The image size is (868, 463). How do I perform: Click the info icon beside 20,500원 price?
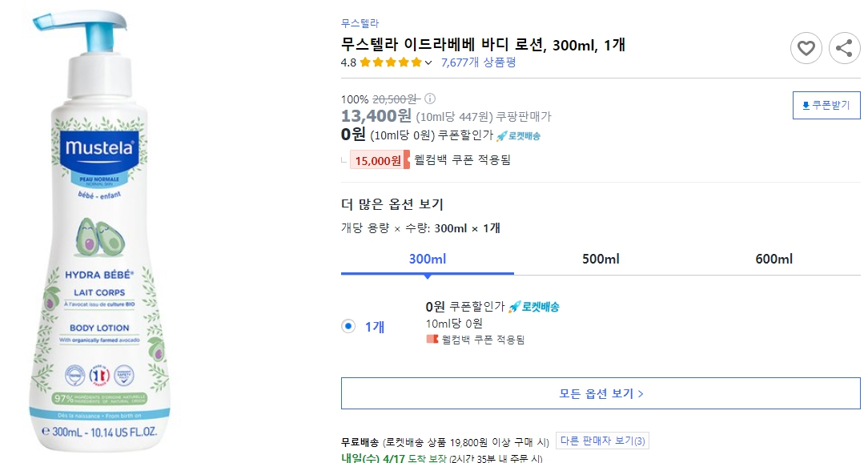tap(429, 99)
